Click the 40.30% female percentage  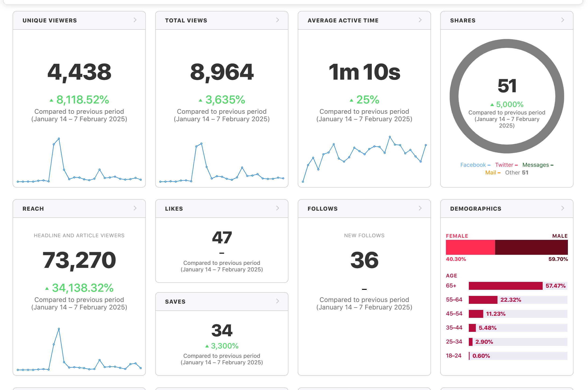[456, 259]
